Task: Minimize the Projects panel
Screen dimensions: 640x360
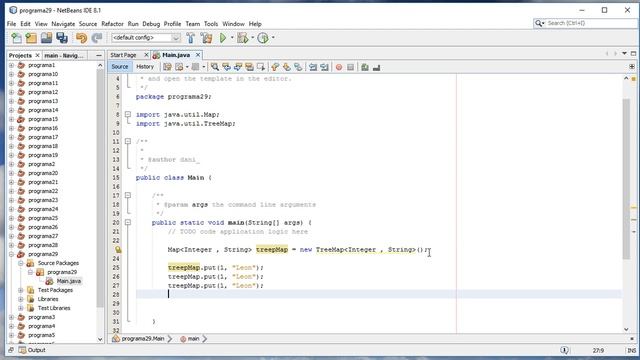Action: coord(99,55)
